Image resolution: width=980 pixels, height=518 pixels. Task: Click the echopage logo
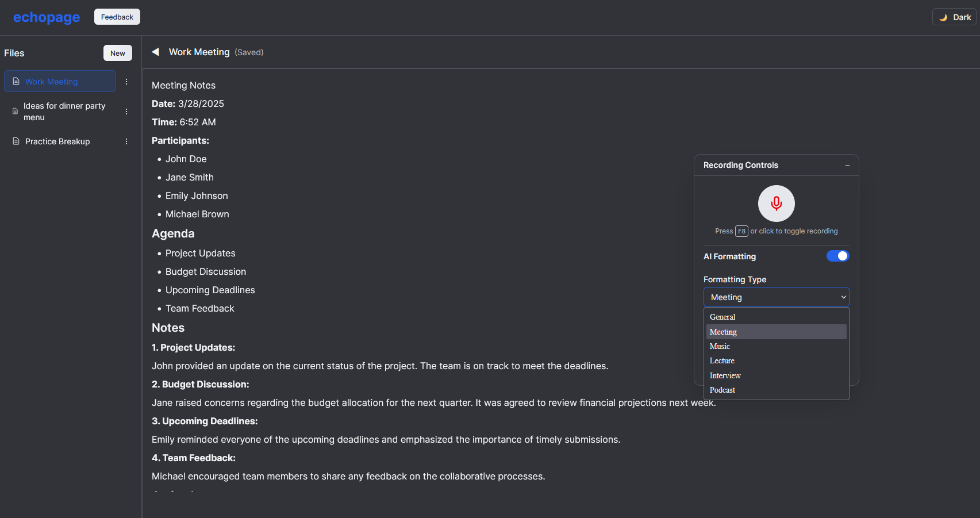pyautogui.click(x=47, y=17)
